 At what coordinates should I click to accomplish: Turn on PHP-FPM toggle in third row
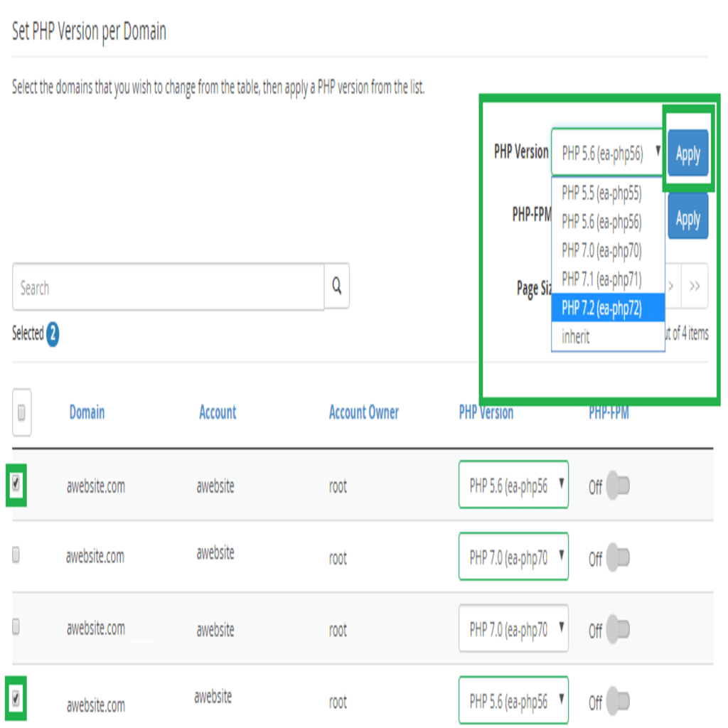pyautogui.click(x=618, y=629)
